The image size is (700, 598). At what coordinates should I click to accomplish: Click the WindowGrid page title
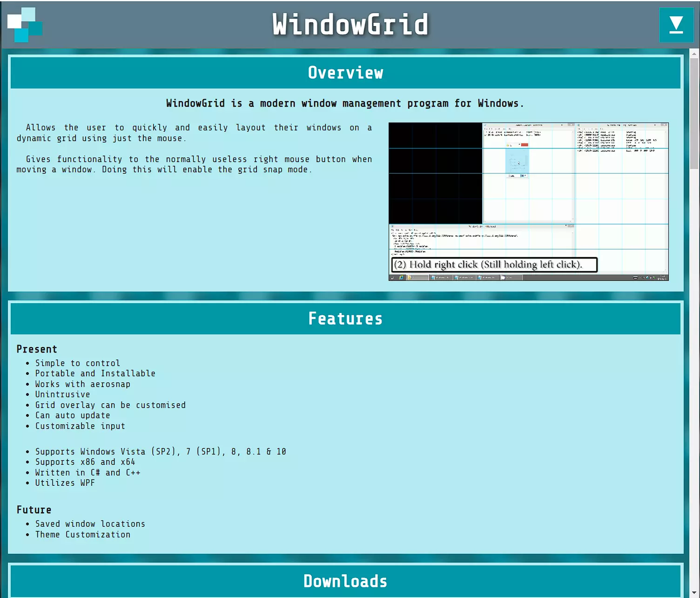[350, 25]
